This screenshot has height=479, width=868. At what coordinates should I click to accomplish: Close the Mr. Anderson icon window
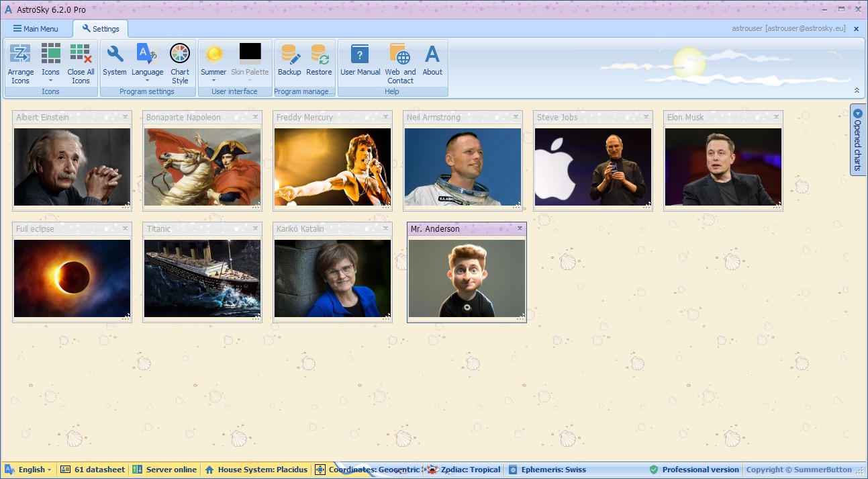tap(520, 228)
